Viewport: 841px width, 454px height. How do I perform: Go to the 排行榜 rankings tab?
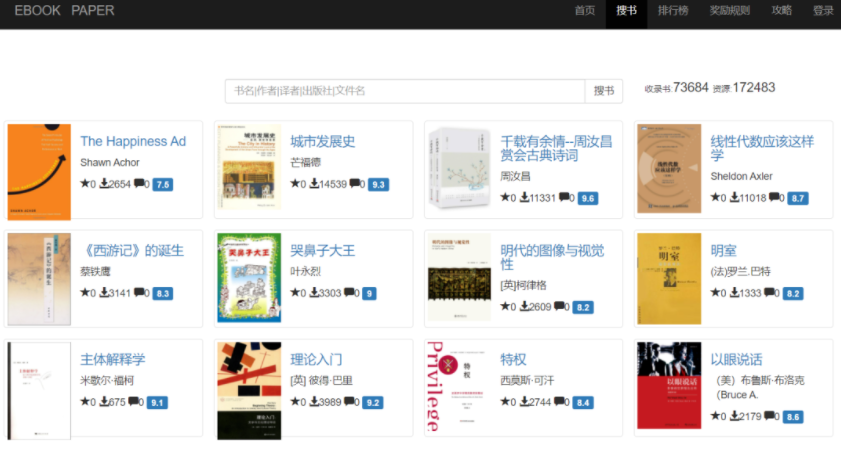point(672,11)
